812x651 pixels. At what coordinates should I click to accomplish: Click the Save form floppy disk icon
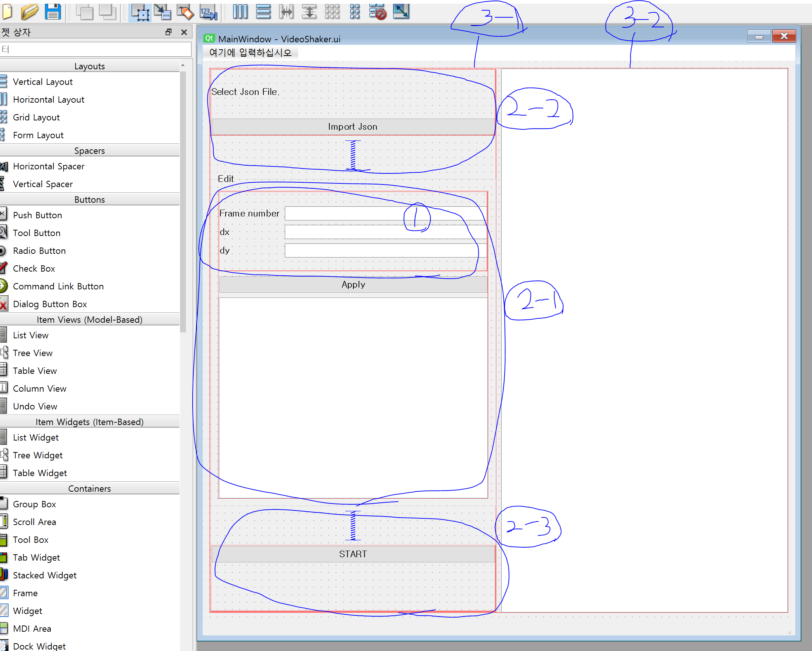click(53, 11)
